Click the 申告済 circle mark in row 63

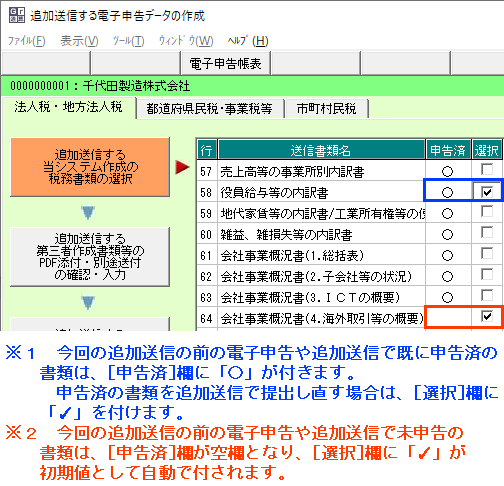coord(447,298)
